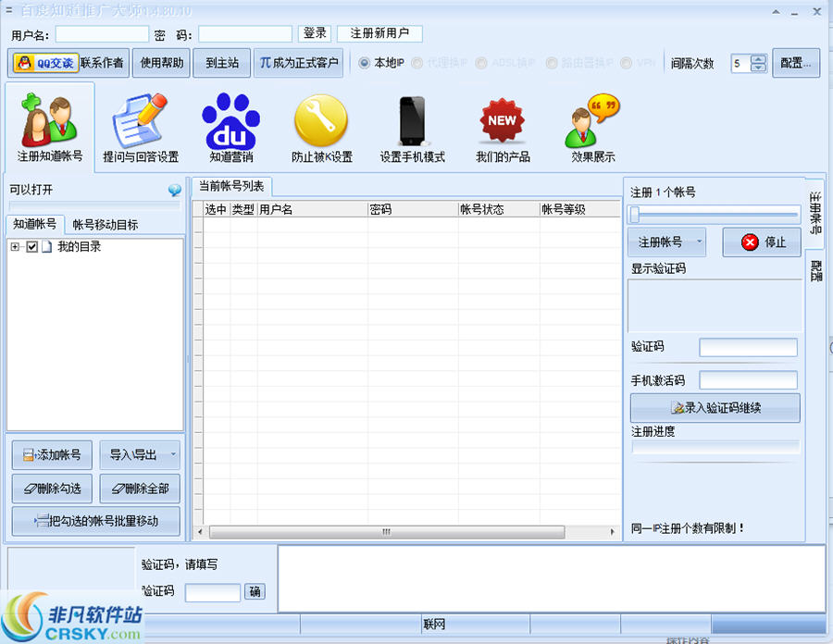Confirm captcha with the 确 button
This screenshot has width=833, height=644.
pyautogui.click(x=255, y=591)
